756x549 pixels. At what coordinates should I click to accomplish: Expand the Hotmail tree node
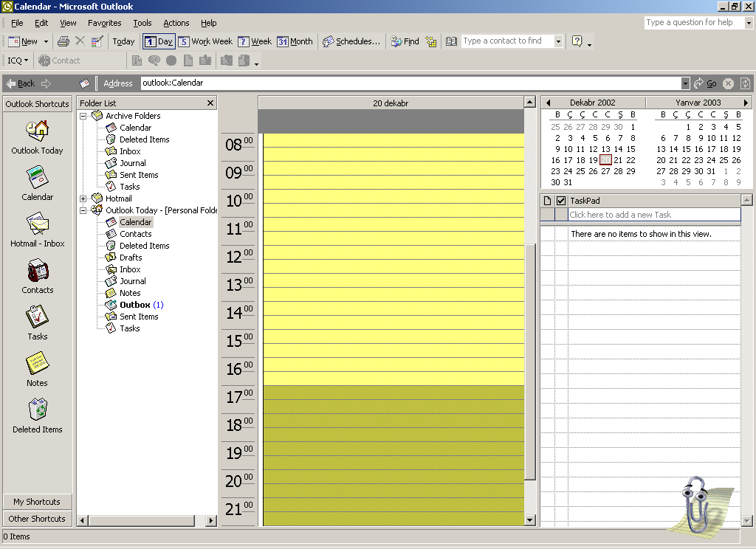(83, 198)
